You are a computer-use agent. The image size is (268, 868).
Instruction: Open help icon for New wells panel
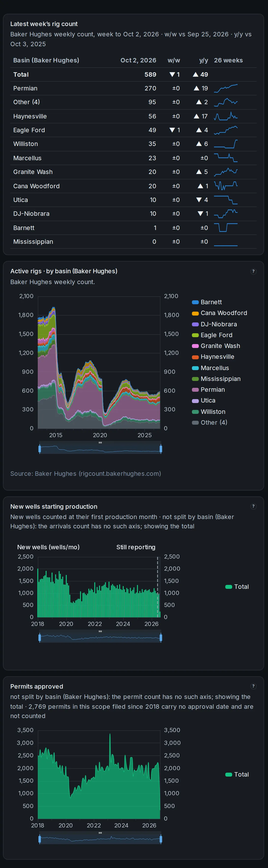click(254, 506)
